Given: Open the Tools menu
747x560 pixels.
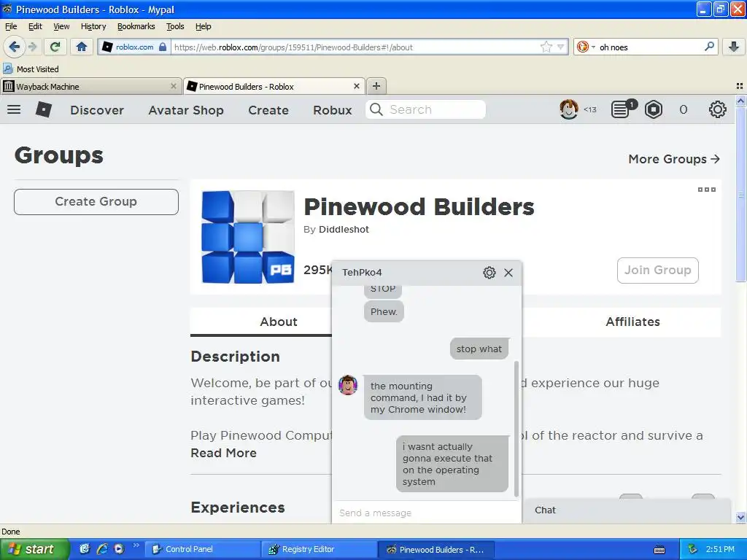Looking at the screenshot, I should pyautogui.click(x=175, y=26).
